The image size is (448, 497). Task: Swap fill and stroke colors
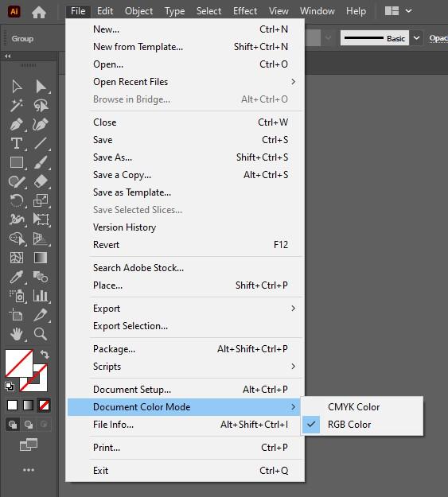coord(45,354)
